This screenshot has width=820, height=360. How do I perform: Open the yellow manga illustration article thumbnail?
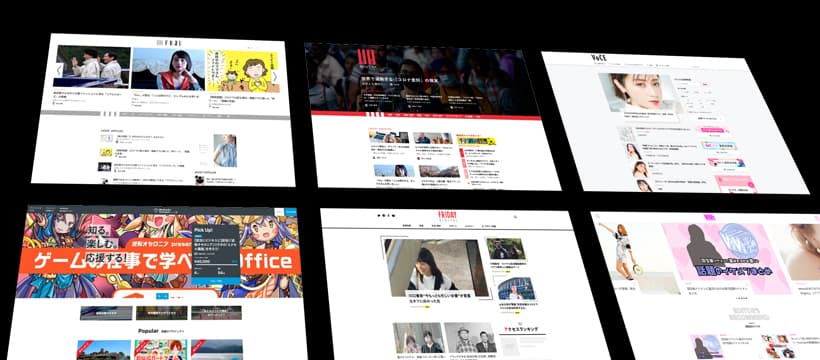pos(242,72)
